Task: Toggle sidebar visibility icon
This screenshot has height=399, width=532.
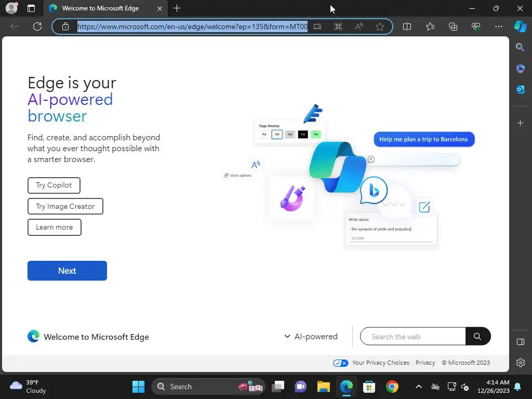Action: pyautogui.click(x=520, y=342)
